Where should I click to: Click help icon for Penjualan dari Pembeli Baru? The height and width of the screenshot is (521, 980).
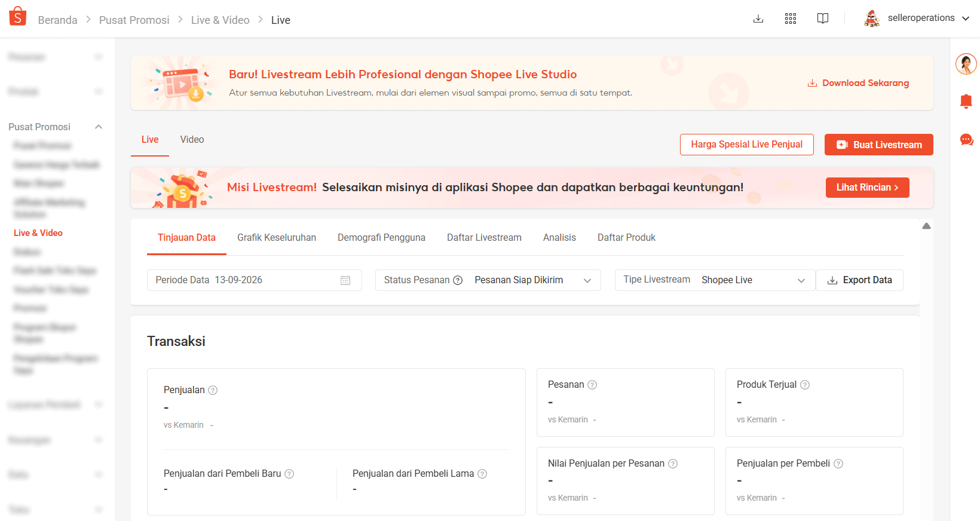click(x=289, y=474)
